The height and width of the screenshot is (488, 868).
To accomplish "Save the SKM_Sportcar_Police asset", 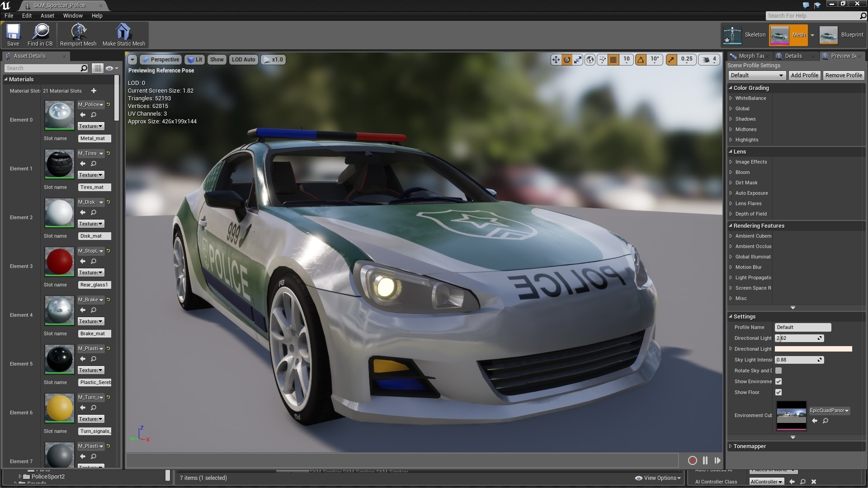I will 13,35.
